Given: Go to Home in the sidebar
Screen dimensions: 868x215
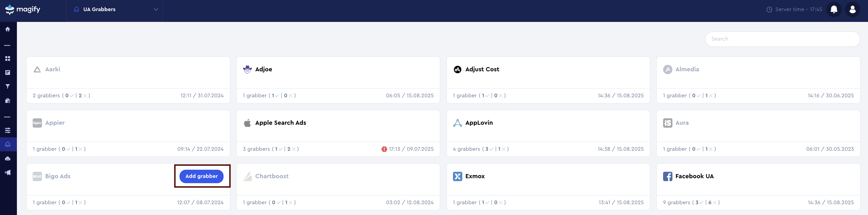Looking at the screenshot, I should point(8,30).
